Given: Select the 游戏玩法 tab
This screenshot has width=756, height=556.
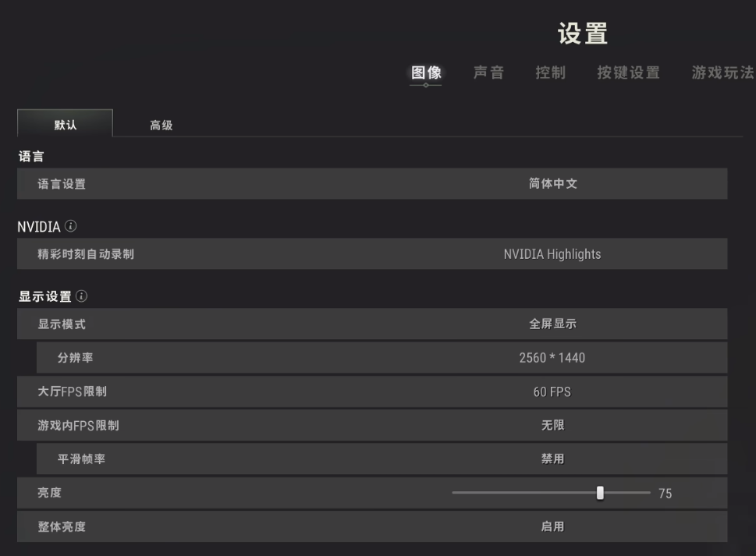Looking at the screenshot, I should point(722,73).
